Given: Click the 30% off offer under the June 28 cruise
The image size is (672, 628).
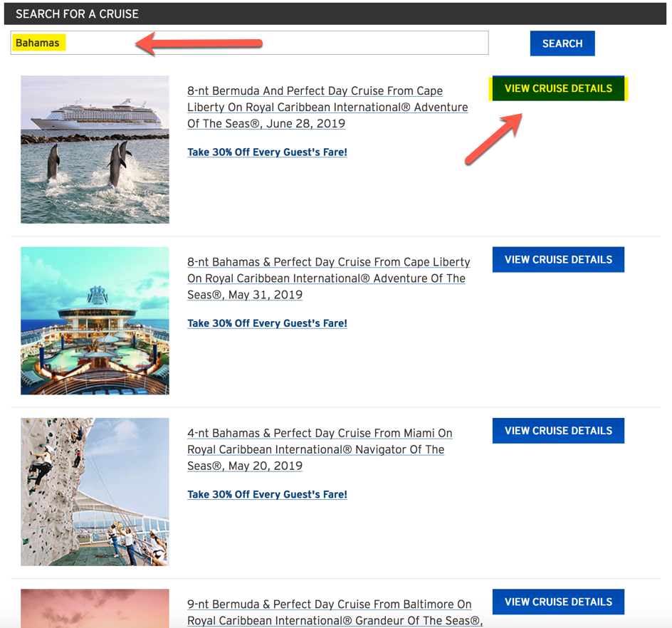Looking at the screenshot, I should [x=267, y=152].
